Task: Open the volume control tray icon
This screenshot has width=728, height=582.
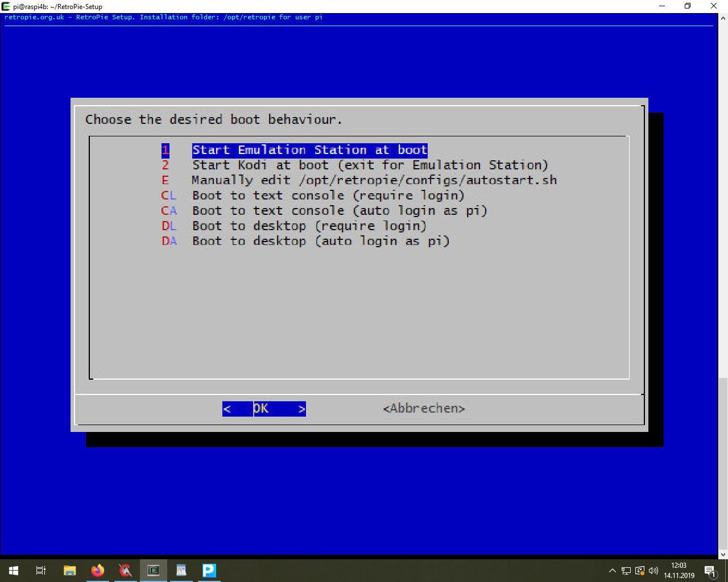Action: (x=653, y=571)
